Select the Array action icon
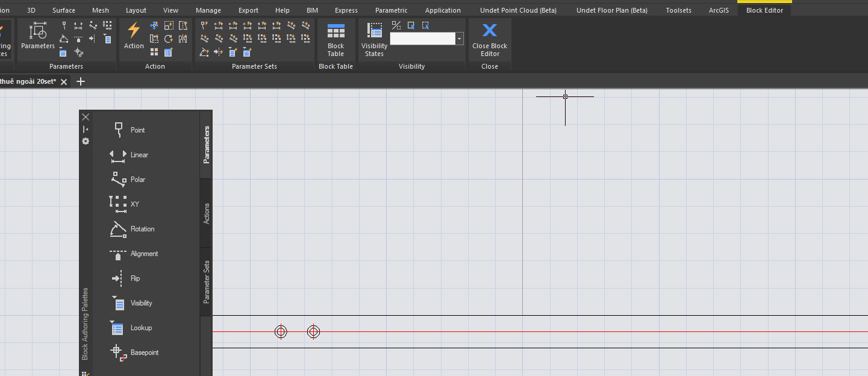The height and width of the screenshot is (376, 868). point(155,52)
